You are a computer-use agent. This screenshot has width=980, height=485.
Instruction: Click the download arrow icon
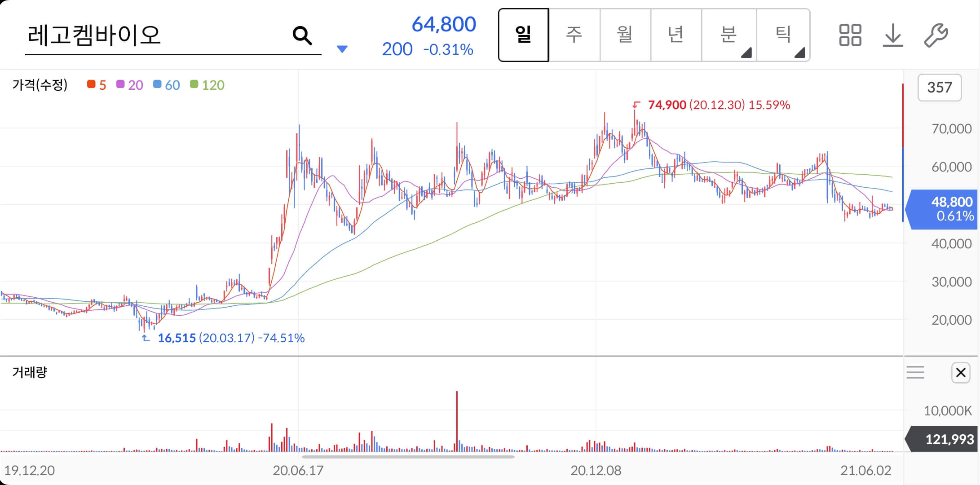pyautogui.click(x=893, y=35)
